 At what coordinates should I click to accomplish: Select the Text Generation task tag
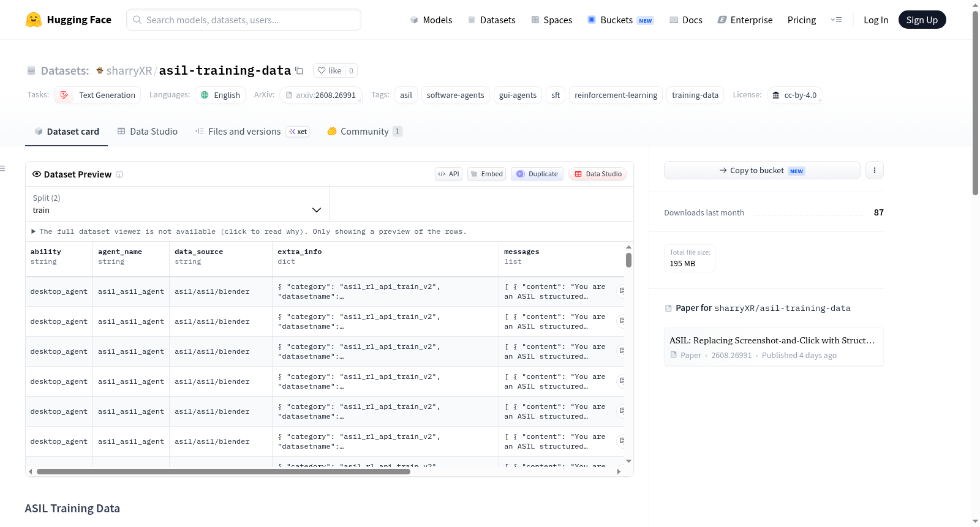98,95
